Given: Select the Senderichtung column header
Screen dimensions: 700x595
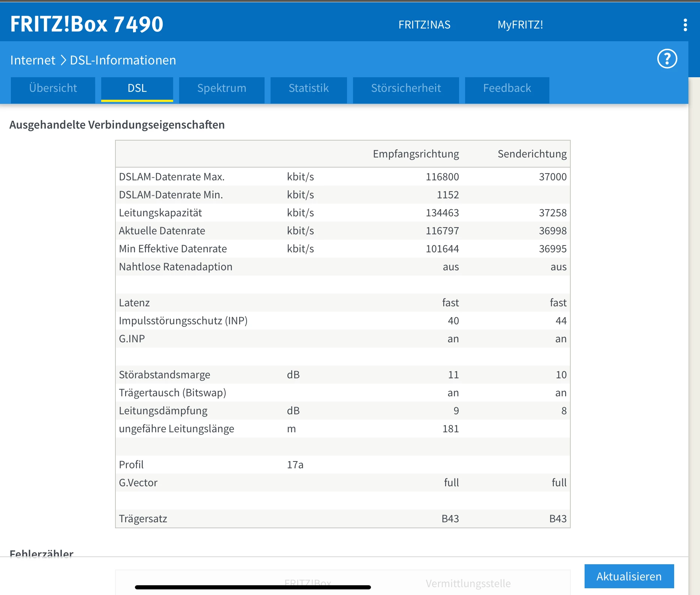Looking at the screenshot, I should pos(532,154).
